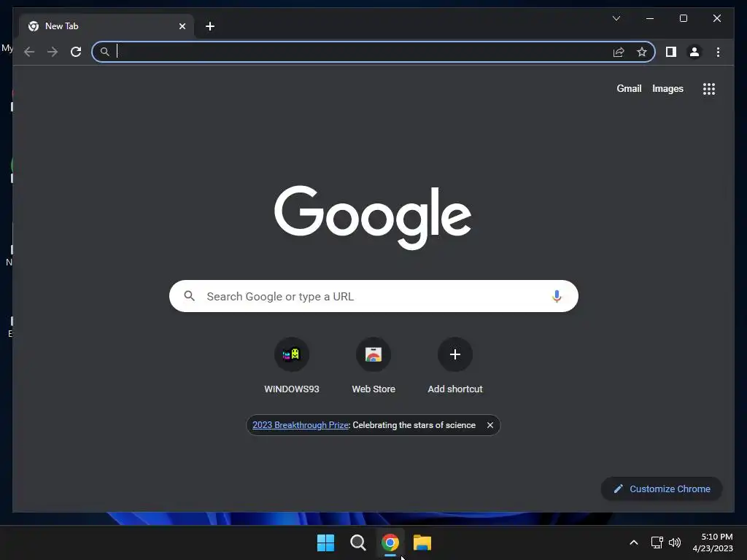The height and width of the screenshot is (560, 747).
Task: Maximize the Chrome window
Action: coord(683,18)
